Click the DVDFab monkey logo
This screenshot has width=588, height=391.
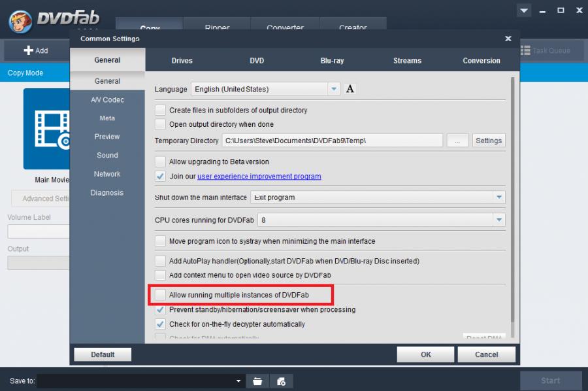tap(21, 20)
